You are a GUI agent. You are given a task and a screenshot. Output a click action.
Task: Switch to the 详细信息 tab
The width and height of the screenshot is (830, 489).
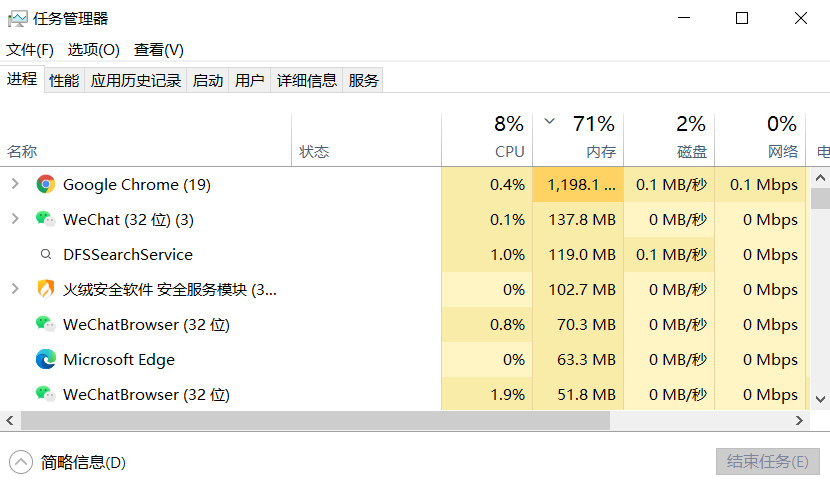307,81
